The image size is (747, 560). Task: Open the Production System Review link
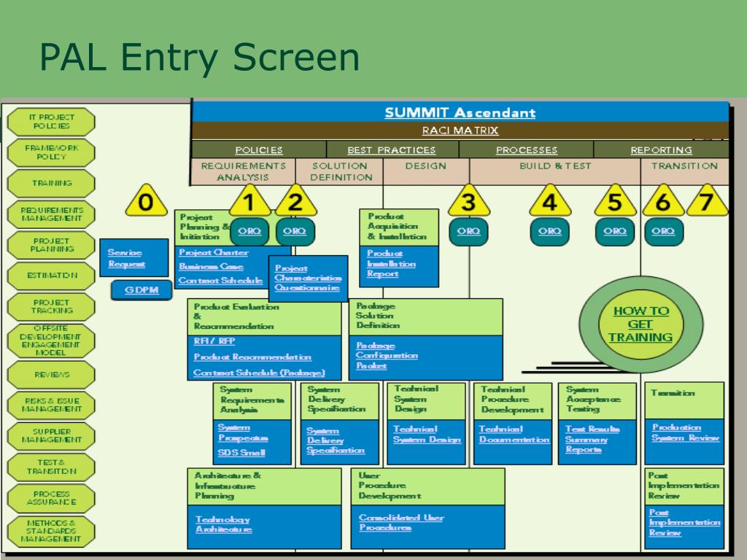pos(686,433)
